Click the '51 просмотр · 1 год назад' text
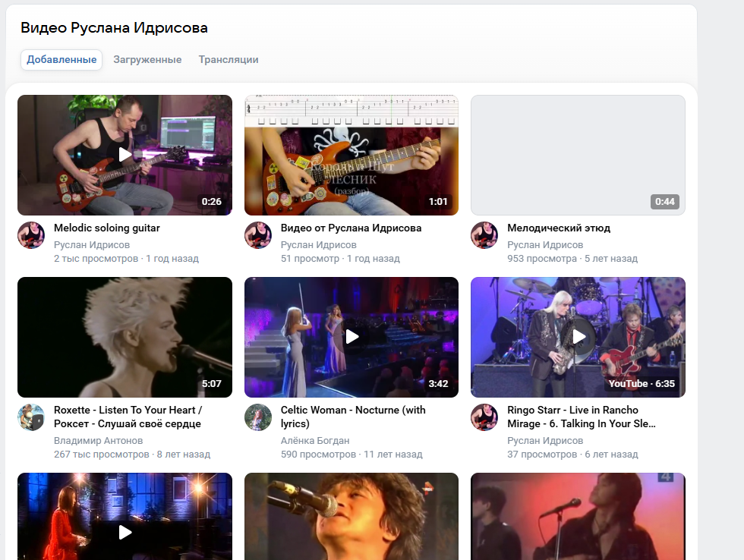 [340, 259]
